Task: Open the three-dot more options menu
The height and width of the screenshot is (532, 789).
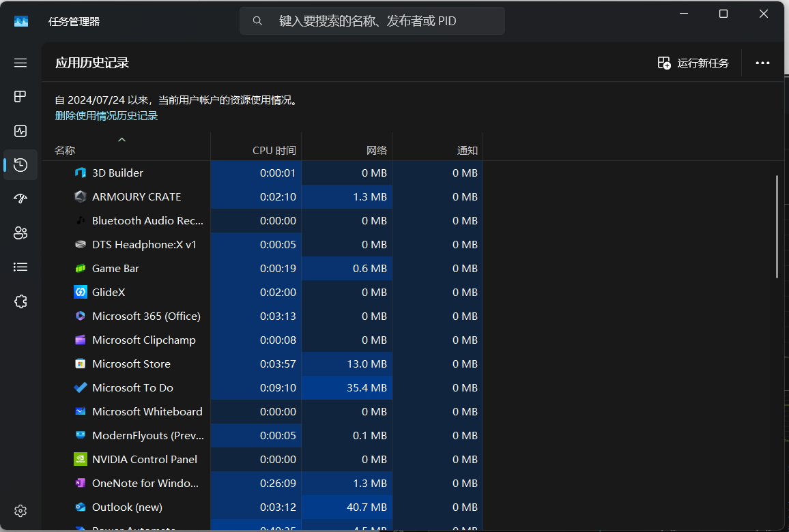Action: click(x=762, y=63)
